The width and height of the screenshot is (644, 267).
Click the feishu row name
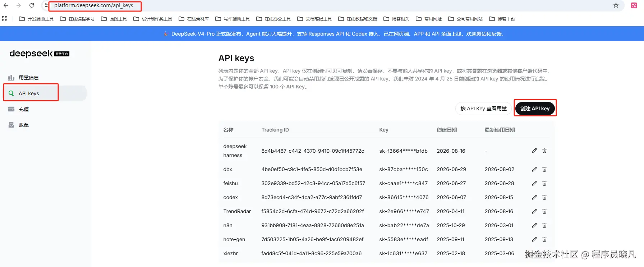click(230, 183)
